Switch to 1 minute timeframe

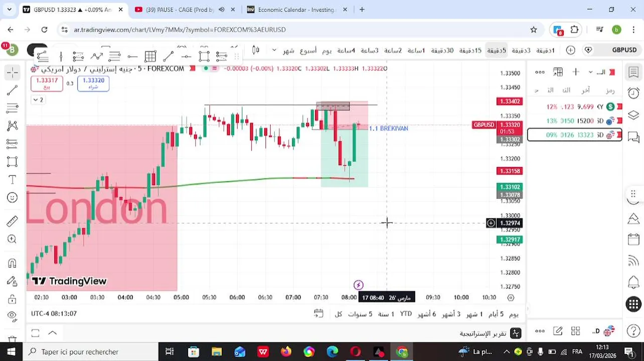coord(545,50)
